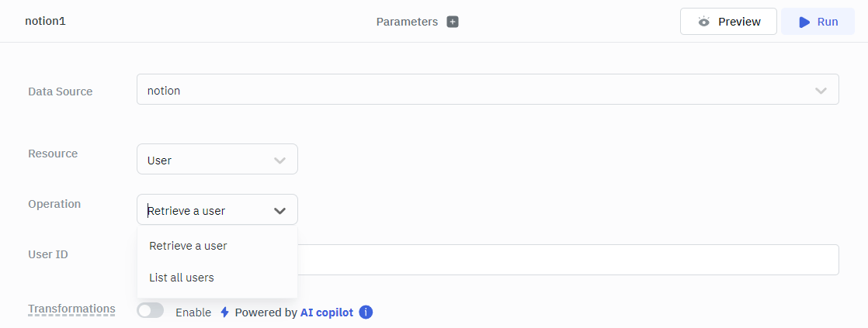Screen dimensions: 868x328
Task: Select the Retrieve a user option in the list
Action: pos(188,246)
